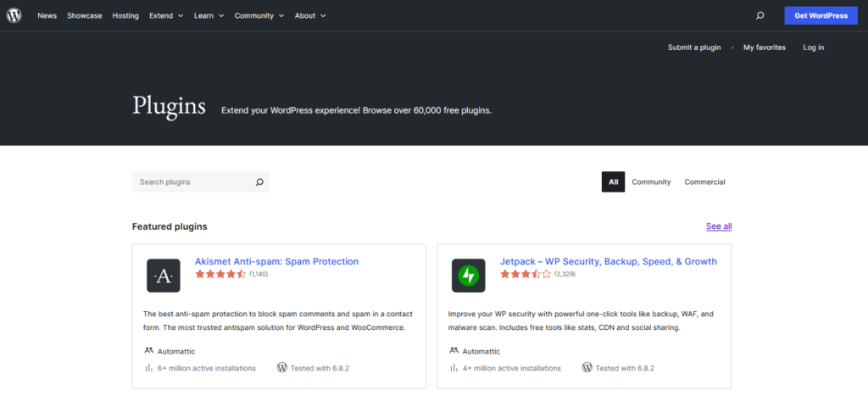Image resolution: width=868 pixels, height=396 pixels.
Task: Switch filter to Commercial plugins
Action: click(704, 181)
